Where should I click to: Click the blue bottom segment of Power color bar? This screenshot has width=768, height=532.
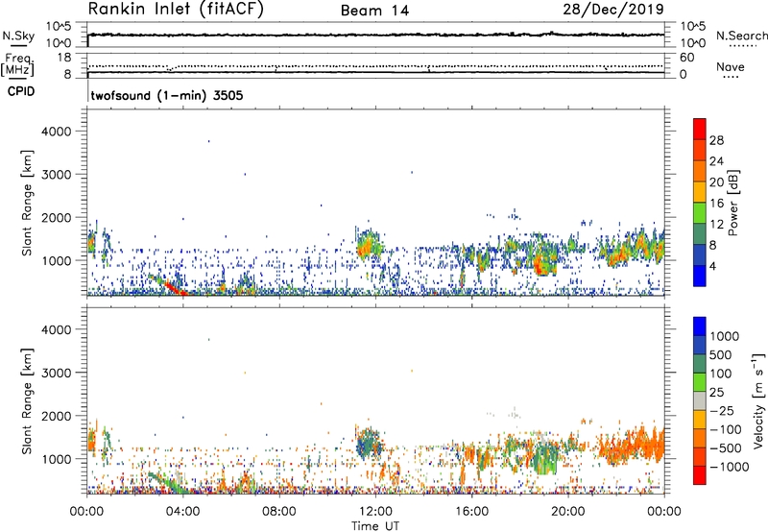tap(700, 276)
